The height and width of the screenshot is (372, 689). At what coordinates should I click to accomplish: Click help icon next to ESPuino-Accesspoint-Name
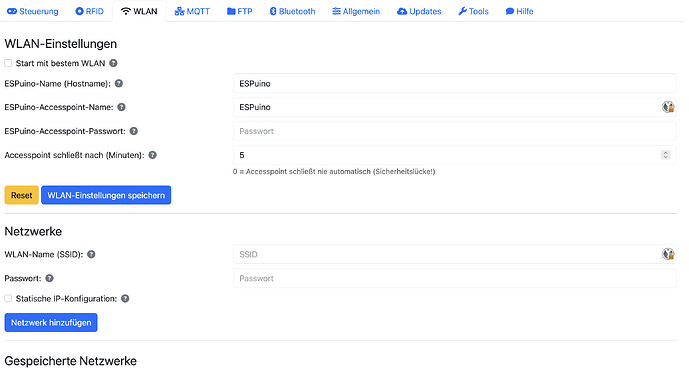(x=122, y=107)
